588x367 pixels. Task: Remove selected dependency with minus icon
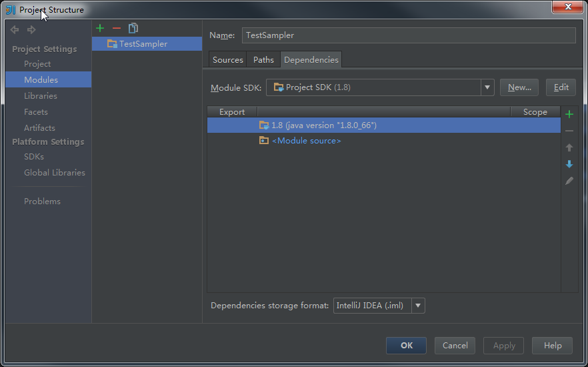pos(569,131)
